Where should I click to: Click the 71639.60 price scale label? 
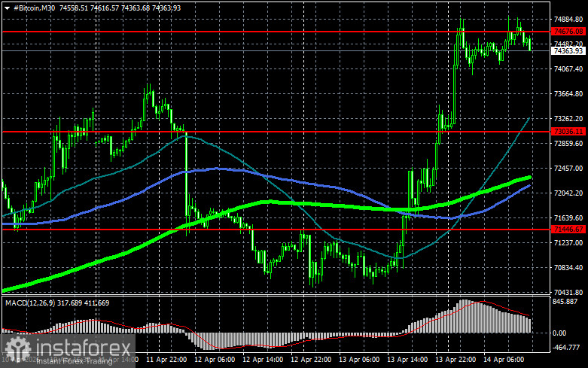(x=568, y=217)
